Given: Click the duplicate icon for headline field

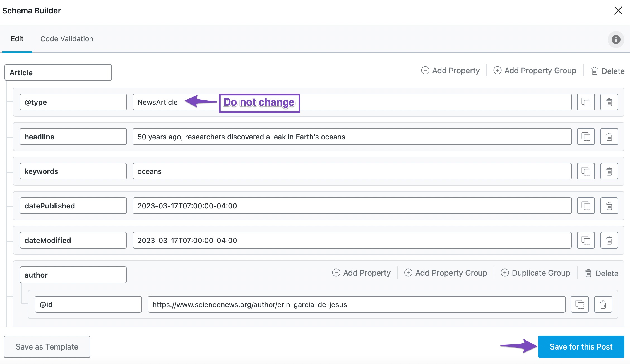Looking at the screenshot, I should pyautogui.click(x=586, y=137).
